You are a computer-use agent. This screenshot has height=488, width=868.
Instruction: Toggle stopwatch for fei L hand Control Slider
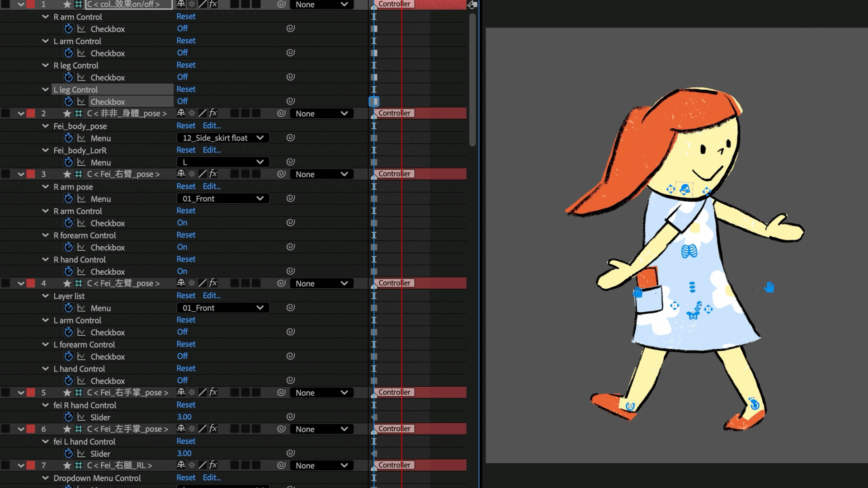pos(68,454)
